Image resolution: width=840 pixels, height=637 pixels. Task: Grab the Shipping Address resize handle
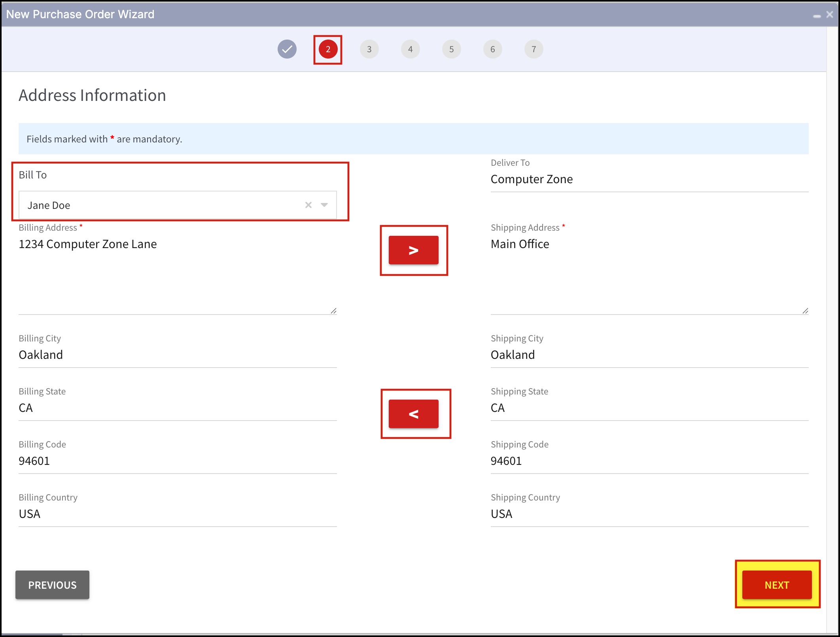coord(805,311)
